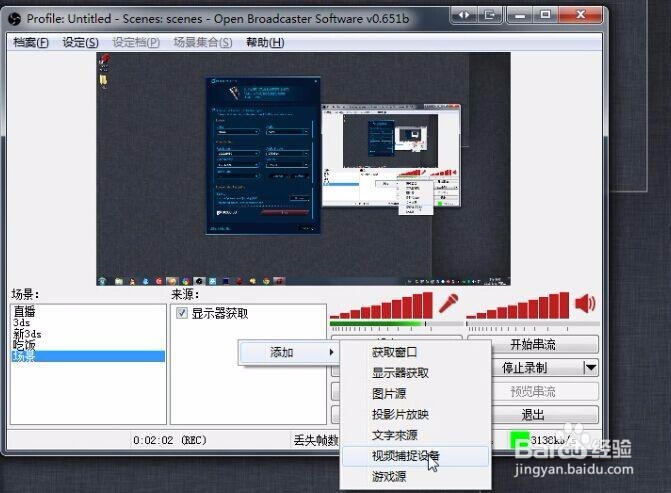Choose 图片源 from the add menu
The image size is (671, 493).
point(415,393)
